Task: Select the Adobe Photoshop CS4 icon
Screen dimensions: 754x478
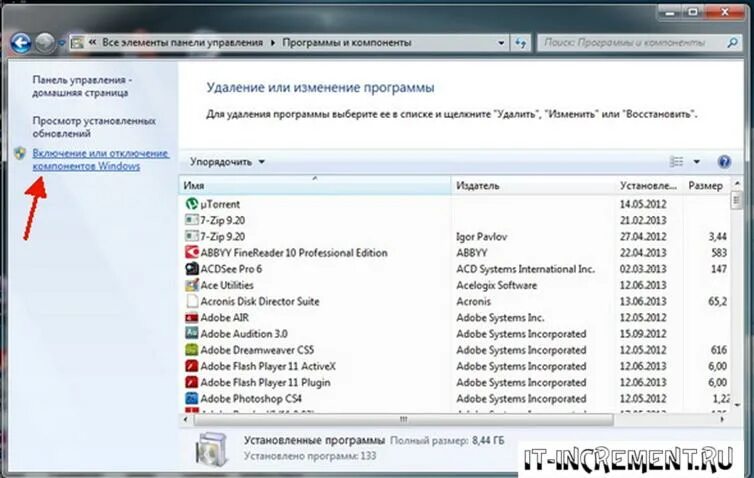Action: click(x=191, y=399)
